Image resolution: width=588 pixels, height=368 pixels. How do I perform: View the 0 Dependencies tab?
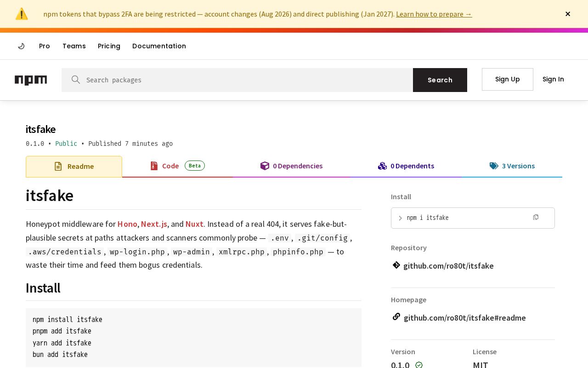(x=291, y=166)
